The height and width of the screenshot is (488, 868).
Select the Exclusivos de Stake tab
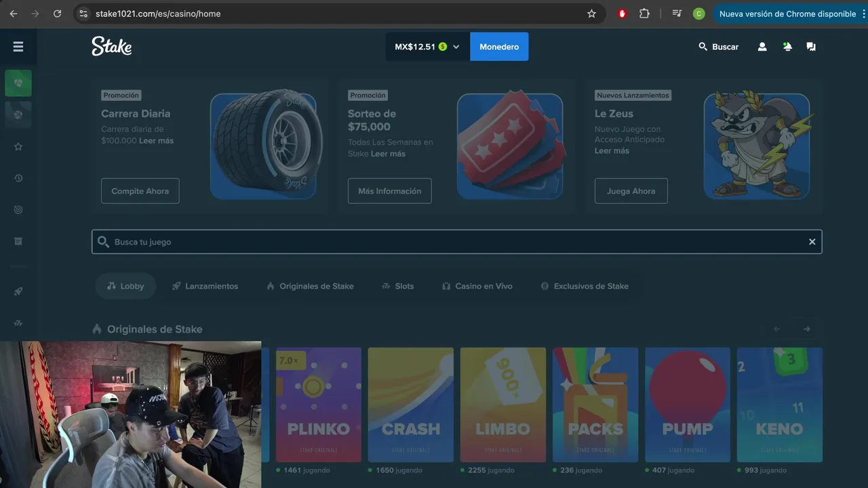click(585, 286)
